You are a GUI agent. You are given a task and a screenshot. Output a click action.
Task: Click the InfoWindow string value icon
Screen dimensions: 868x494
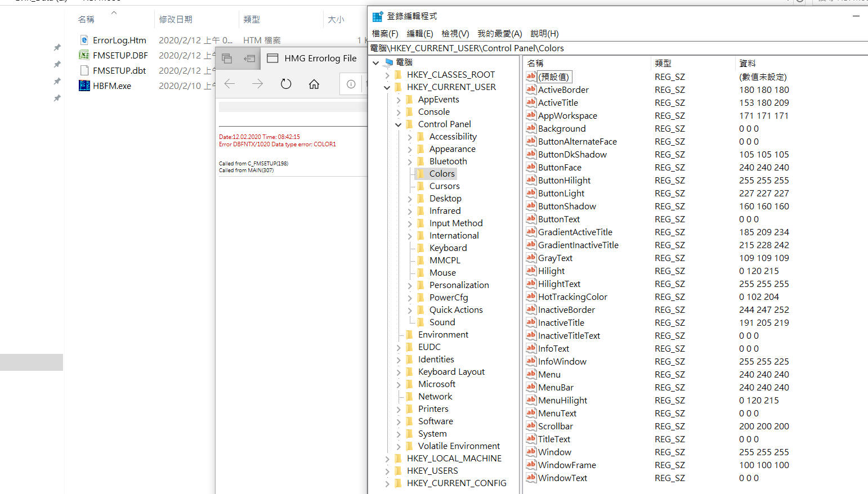pos(531,361)
